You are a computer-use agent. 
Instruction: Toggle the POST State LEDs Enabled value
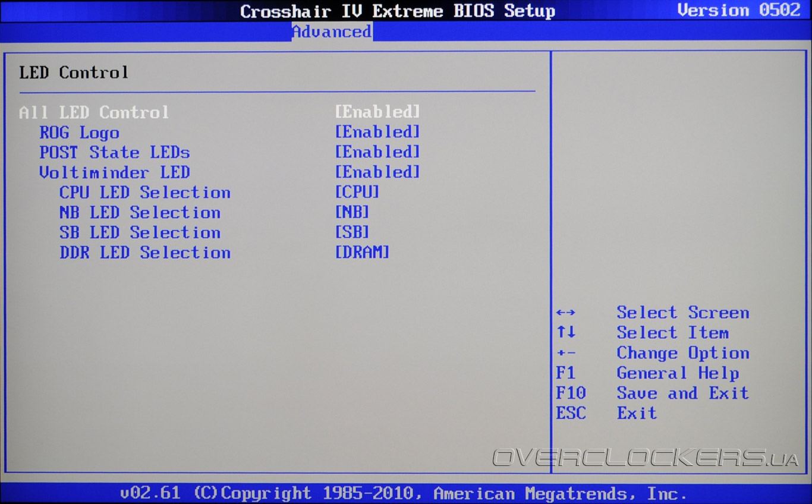[x=377, y=152]
